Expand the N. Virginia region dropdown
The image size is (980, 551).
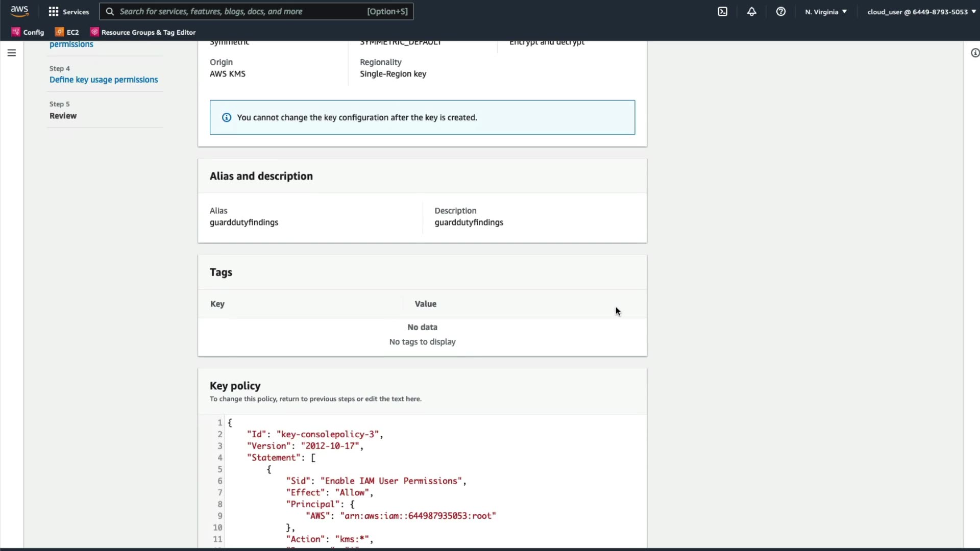(825, 11)
